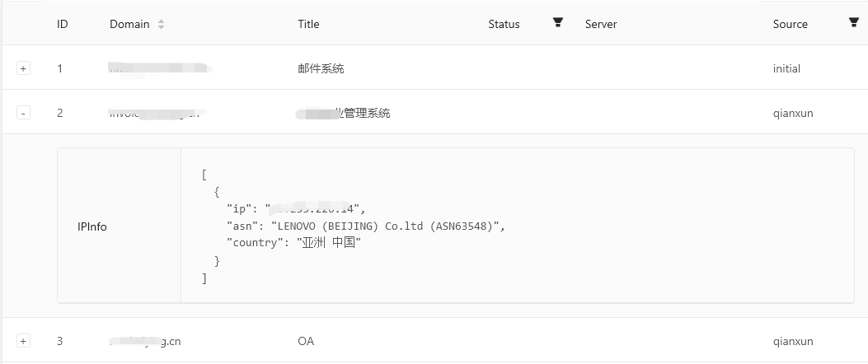Click the ID cell 3

pyautogui.click(x=60, y=341)
